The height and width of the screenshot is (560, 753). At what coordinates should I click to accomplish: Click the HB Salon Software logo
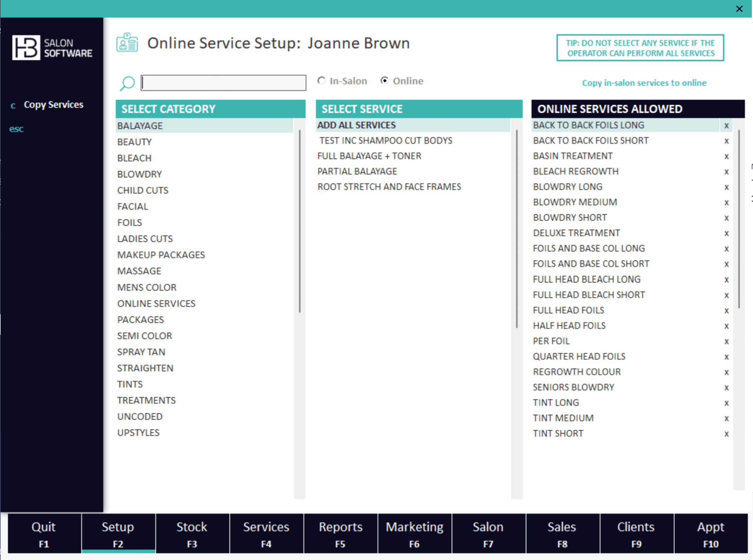(x=53, y=47)
